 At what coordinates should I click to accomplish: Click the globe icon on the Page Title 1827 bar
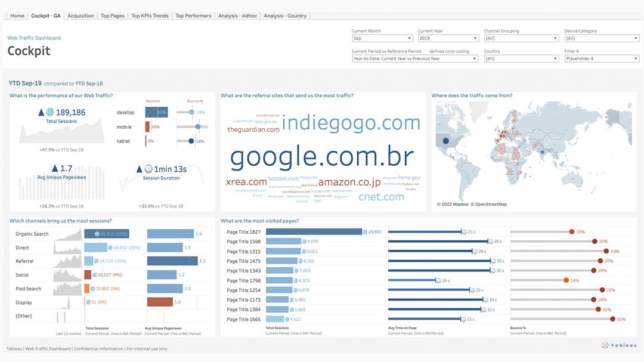(x=366, y=231)
